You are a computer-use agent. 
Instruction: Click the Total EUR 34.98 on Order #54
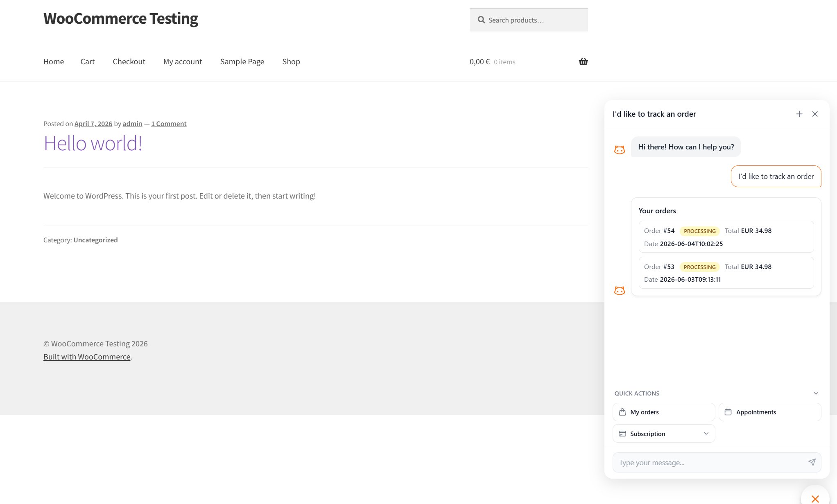748,231
